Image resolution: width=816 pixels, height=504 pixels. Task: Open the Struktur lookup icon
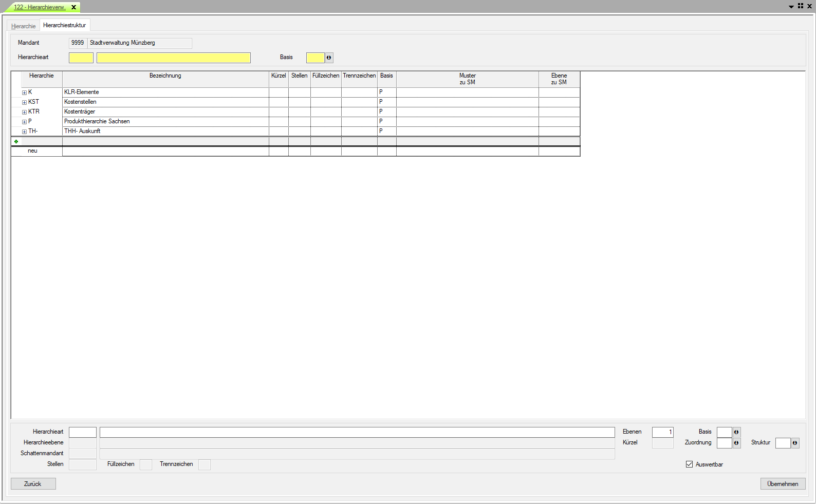tap(795, 443)
